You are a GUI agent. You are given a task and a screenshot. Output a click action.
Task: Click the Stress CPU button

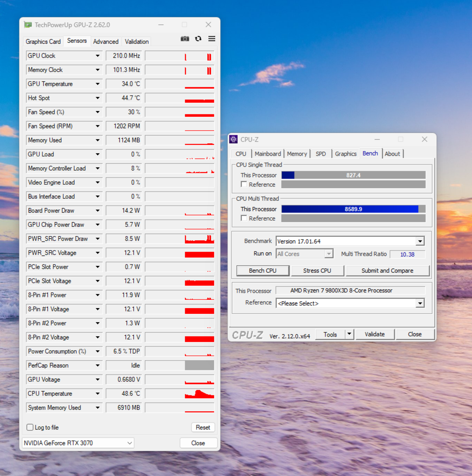[x=317, y=271]
